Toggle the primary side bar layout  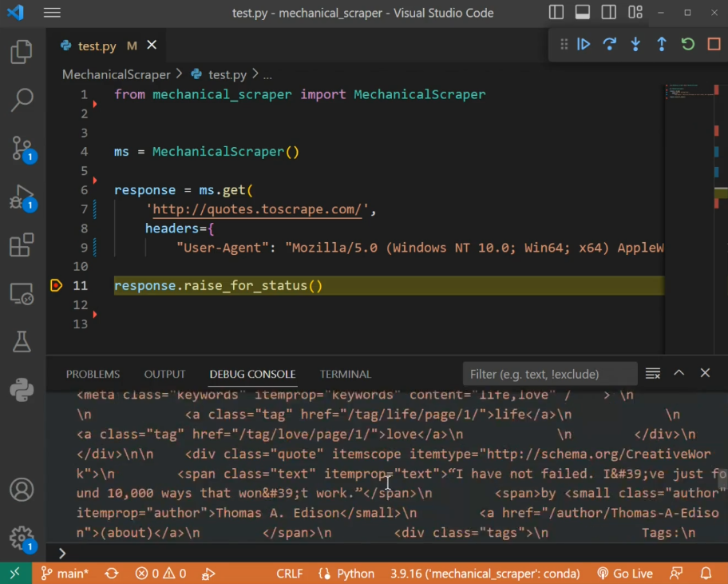tap(556, 13)
